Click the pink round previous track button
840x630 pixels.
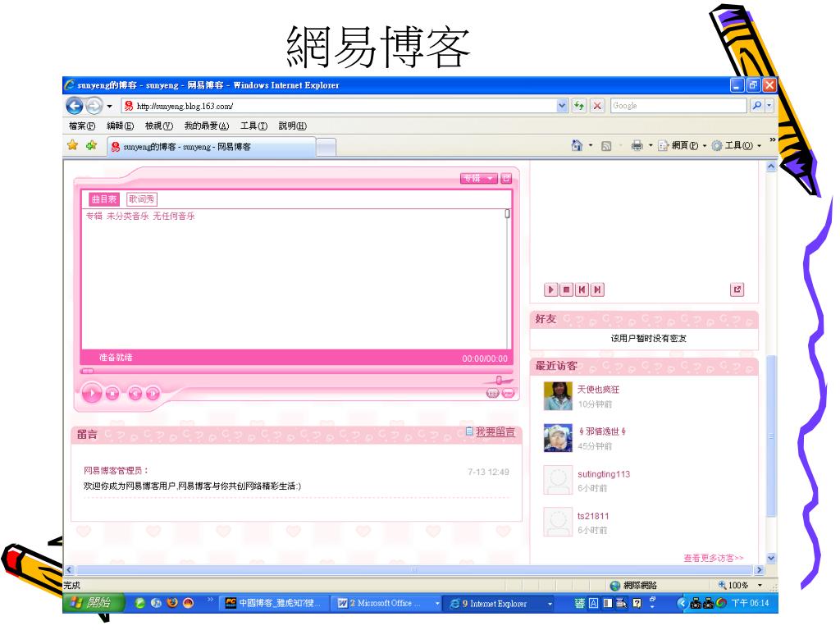pyautogui.click(x=135, y=394)
